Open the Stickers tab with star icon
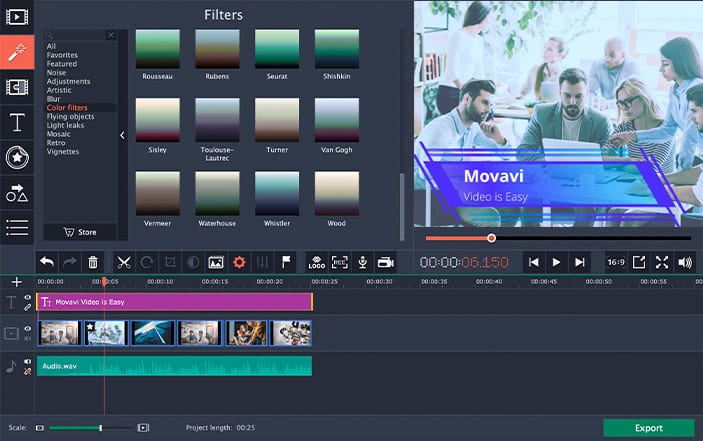This screenshot has height=441, width=703. [x=17, y=157]
